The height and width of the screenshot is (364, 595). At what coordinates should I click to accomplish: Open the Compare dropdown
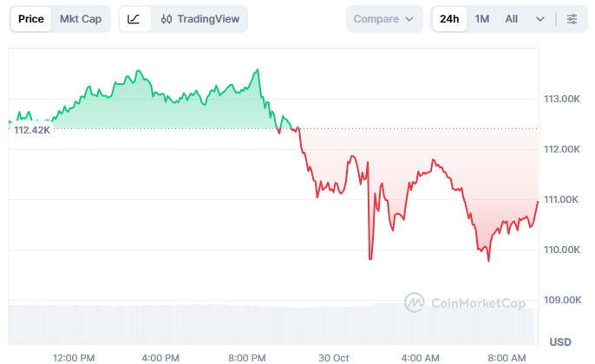point(384,19)
